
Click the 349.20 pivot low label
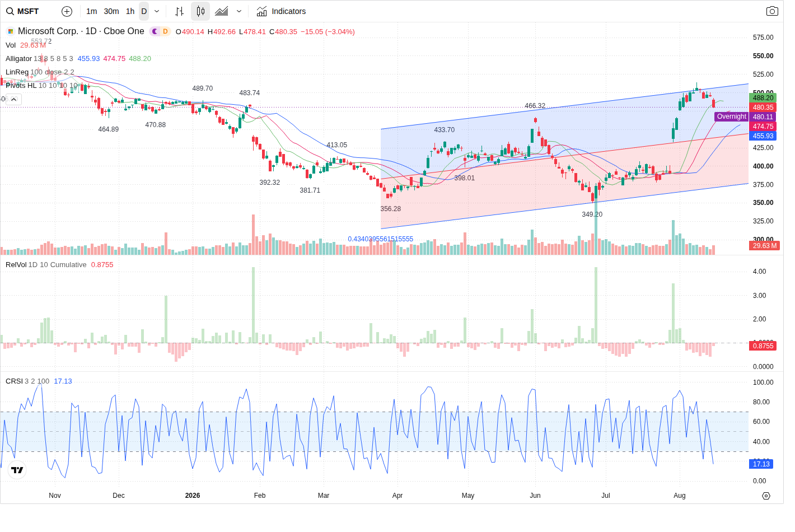[592, 214]
